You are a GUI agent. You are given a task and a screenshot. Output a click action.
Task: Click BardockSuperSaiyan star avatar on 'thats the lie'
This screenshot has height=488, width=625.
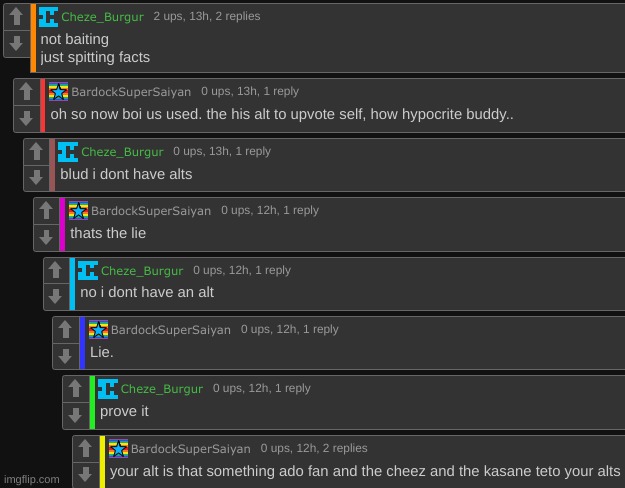click(x=78, y=211)
